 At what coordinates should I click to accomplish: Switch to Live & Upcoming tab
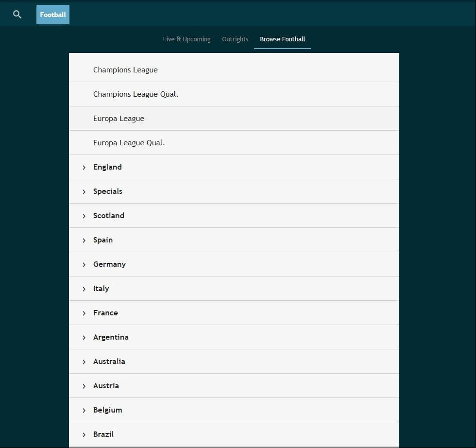187,39
